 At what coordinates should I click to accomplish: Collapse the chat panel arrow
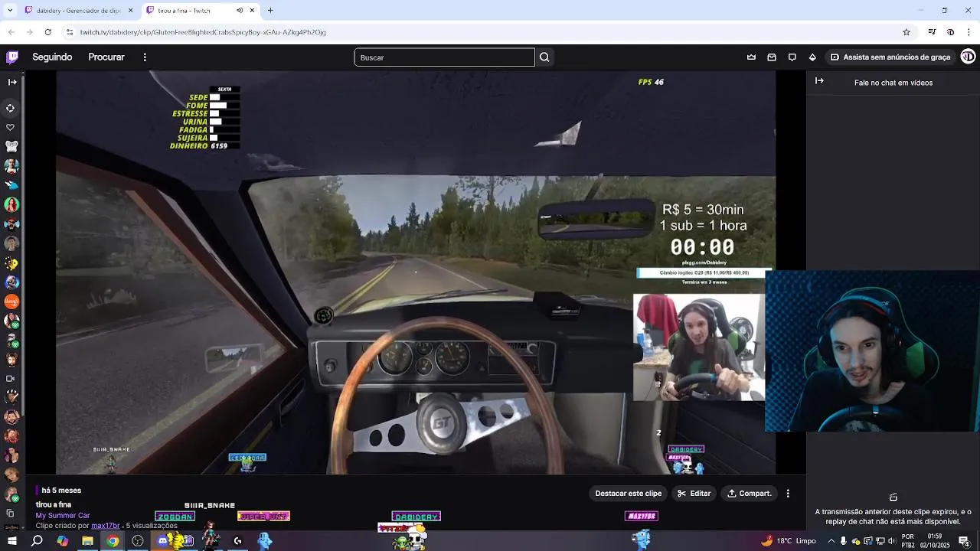[x=819, y=81]
